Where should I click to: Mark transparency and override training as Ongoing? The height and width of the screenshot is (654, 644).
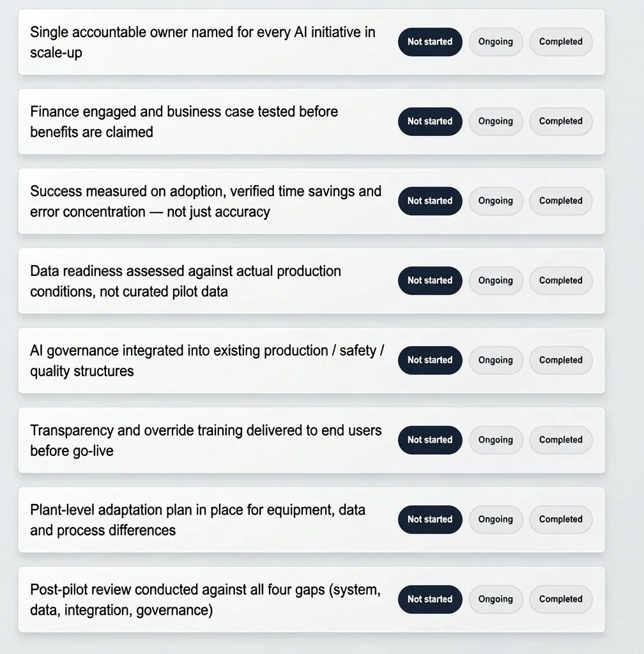pyautogui.click(x=496, y=440)
